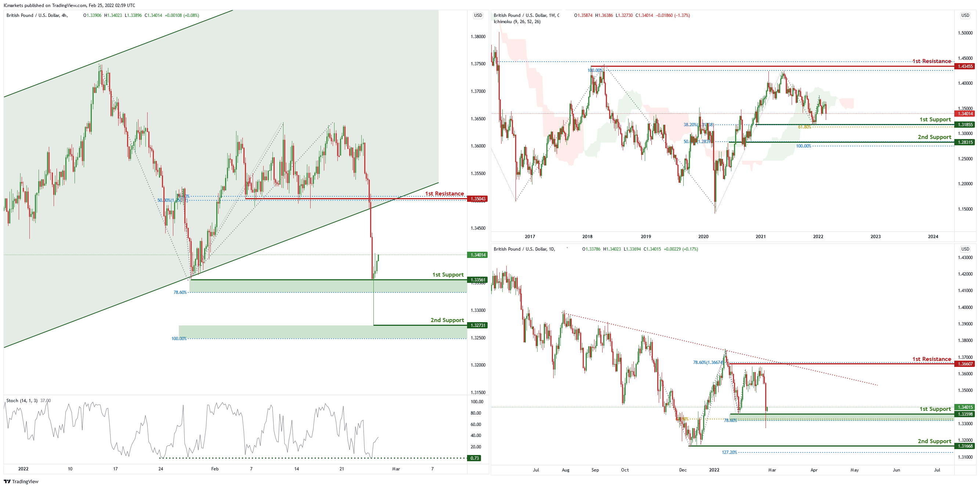Click '2nd Support' label on daily chart
This screenshot has width=980, height=488.
934,441
